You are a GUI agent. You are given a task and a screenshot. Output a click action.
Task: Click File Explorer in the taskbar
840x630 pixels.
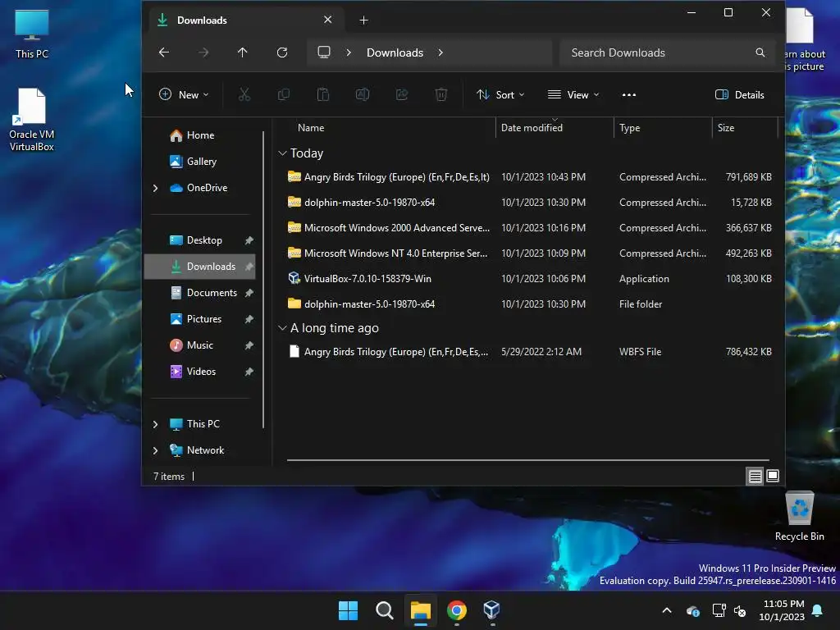click(x=421, y=610)
